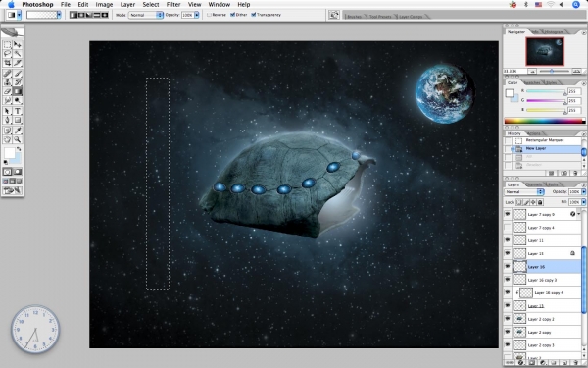The image size is (588, 368).
Task: Open the Filter menu
Action: [173, 5]
